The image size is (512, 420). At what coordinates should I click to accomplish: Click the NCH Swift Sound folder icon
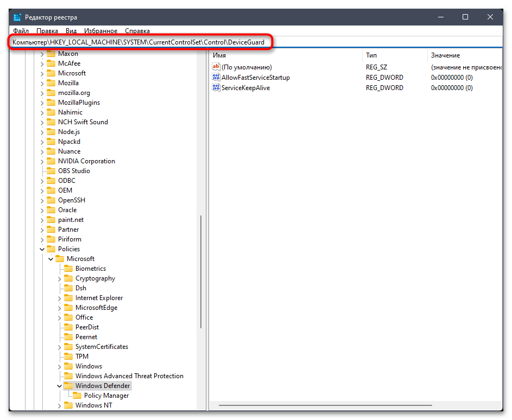(51, 122)
